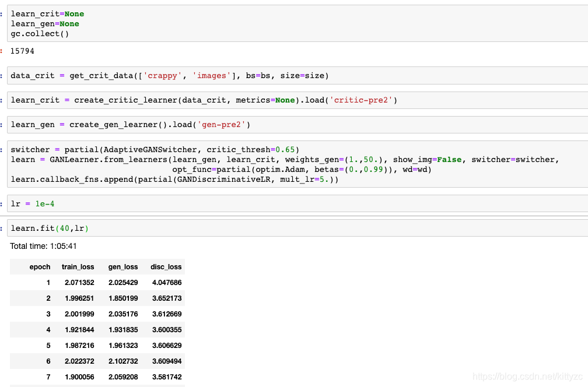Screen dimensions: 588x387
Task: Click gen_loss value 2.102732
Action: pos(123,361)
